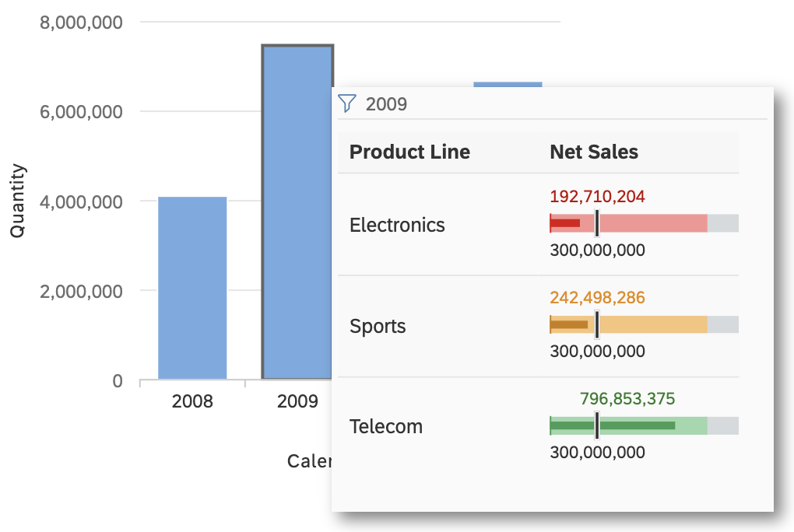Click the Electronics target marker line
Viewport: 794px width, 532px height.
point(597,223)
